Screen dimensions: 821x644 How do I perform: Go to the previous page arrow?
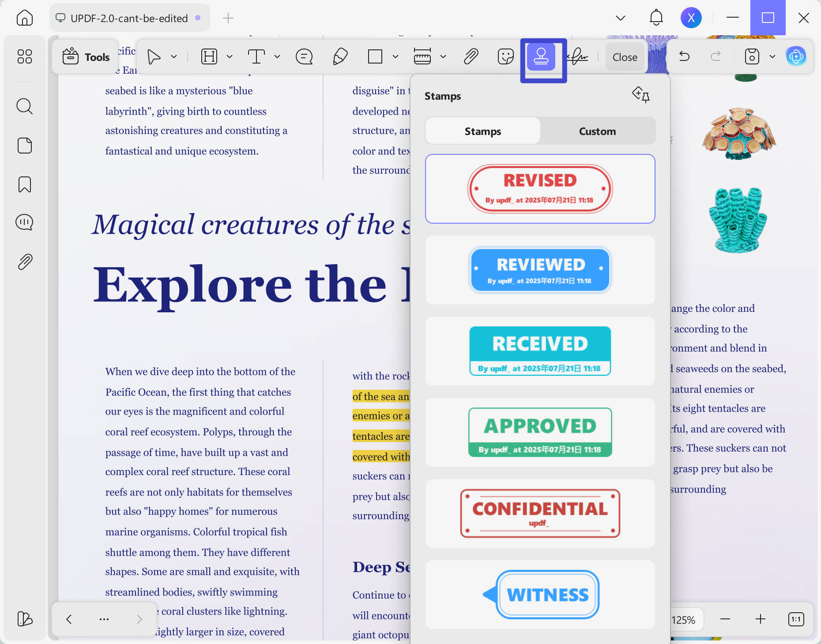click(x=69, y=619)
